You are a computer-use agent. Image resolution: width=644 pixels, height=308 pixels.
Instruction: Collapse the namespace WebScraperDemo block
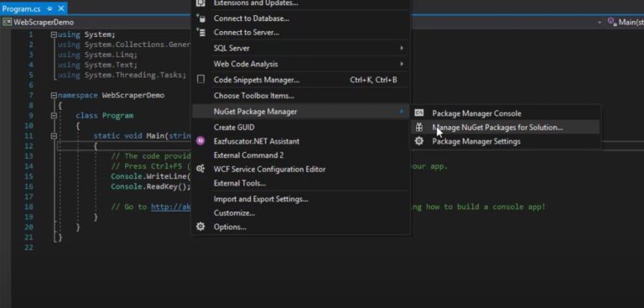54,96
